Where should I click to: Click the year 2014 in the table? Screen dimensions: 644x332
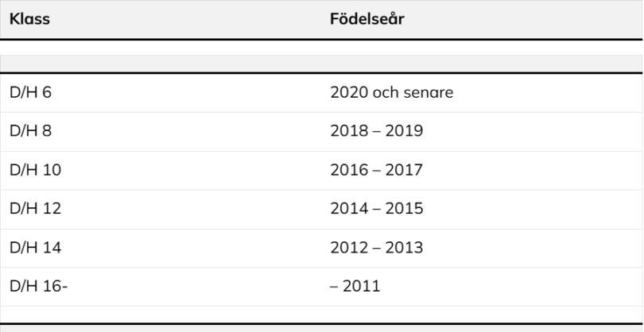point(346,208)
